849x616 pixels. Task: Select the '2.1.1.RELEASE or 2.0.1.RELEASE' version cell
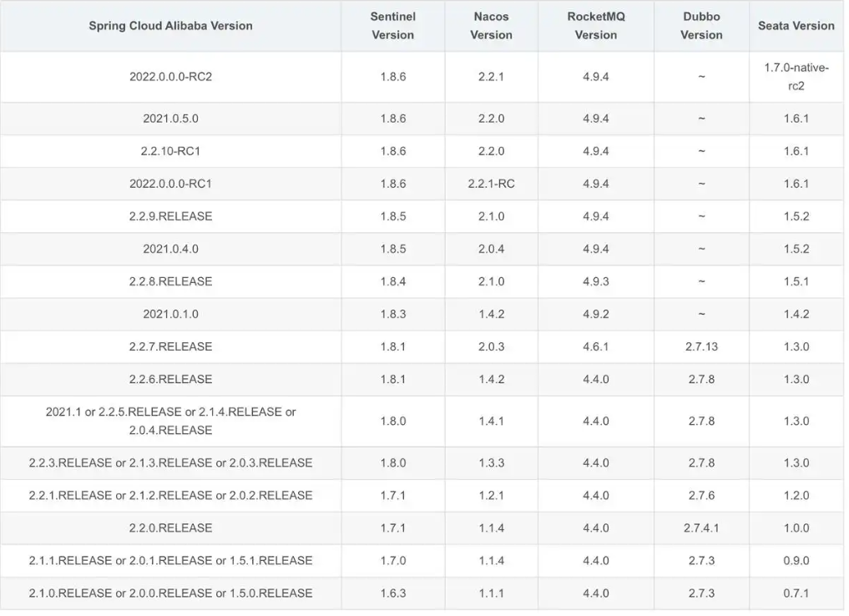170,560
